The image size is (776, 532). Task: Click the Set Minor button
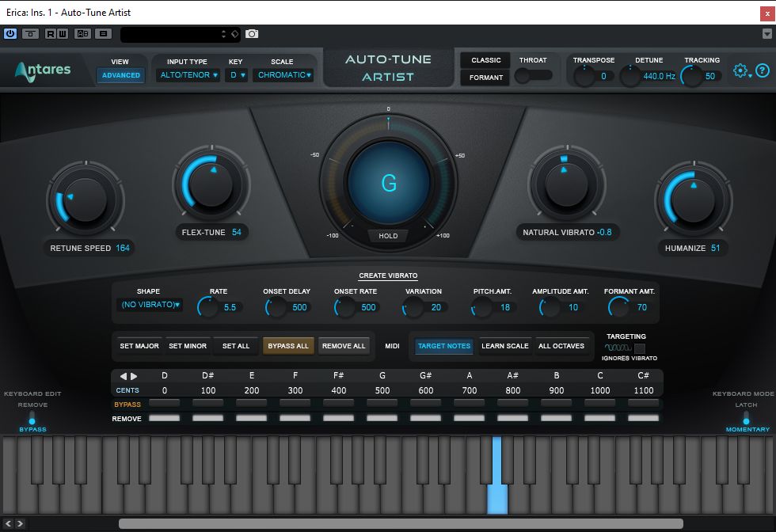click(x=188, y=346)
